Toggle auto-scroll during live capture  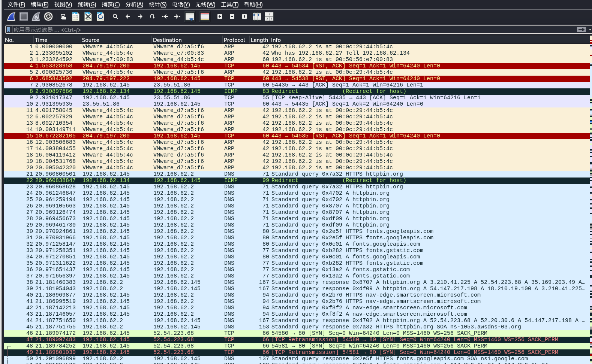pos(190,16)
